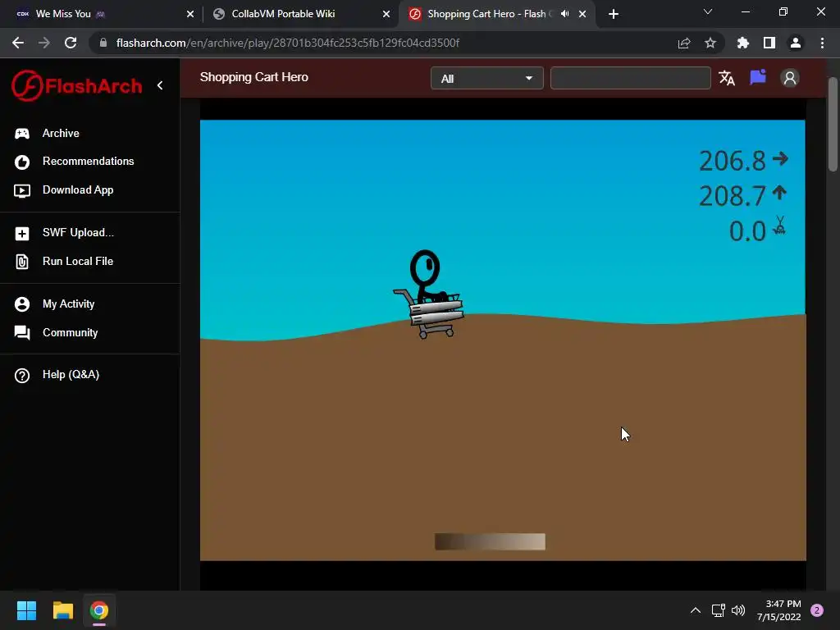Viewport: 840px width, 630px height.
Task: Click the My Activity person icon
Action: [x=22, y=304]
